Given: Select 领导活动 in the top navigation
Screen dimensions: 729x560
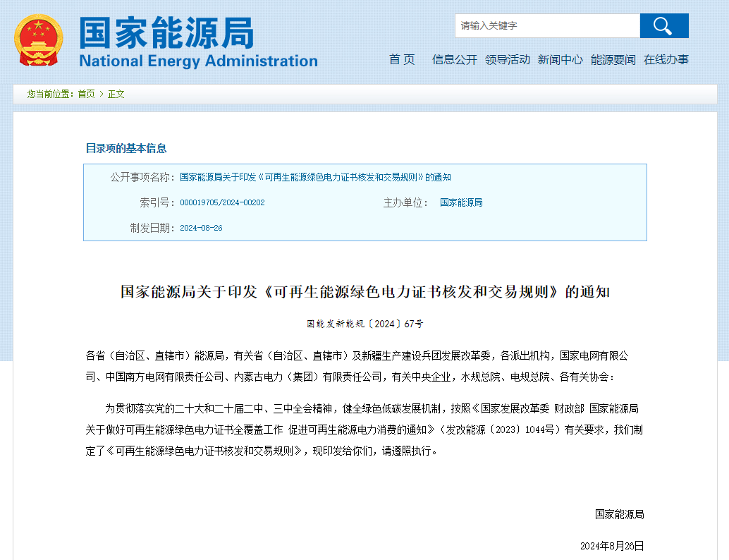Looking at the screenshot, I should point(507,60).
